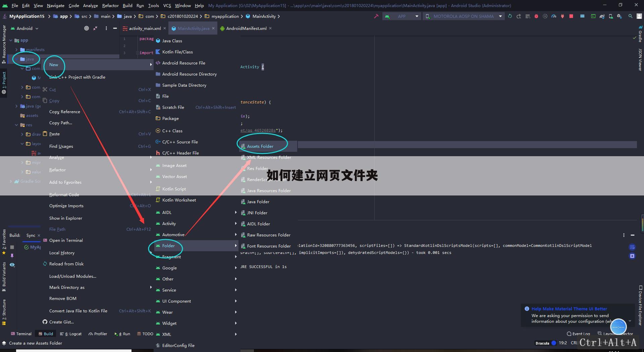Stop the running app via red square icon
This screenshot has width=644, height=352.
point(571,16)
